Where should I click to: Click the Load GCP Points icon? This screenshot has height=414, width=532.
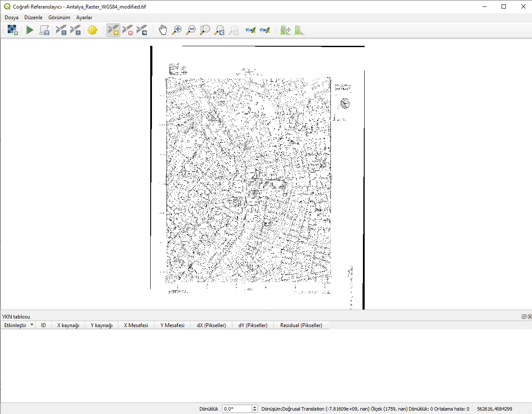point(62,30)
